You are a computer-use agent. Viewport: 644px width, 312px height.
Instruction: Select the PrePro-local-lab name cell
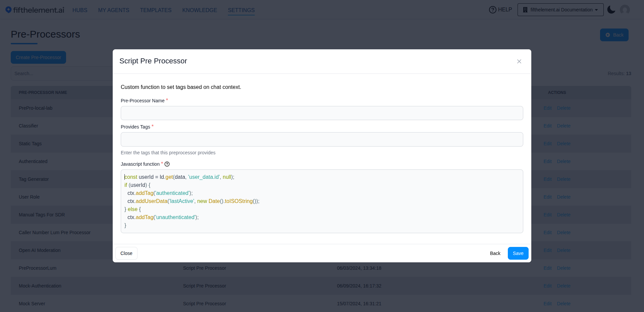tap(36, 108)
